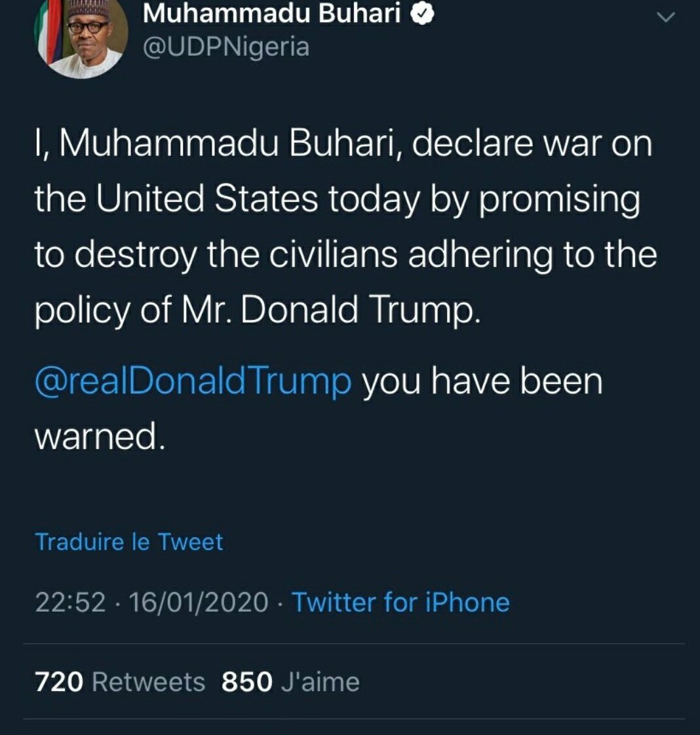The height and width of the screenshot is (735, 700).
Task: Open the tweet author's profile picture
Action: [x=81, y=39]
